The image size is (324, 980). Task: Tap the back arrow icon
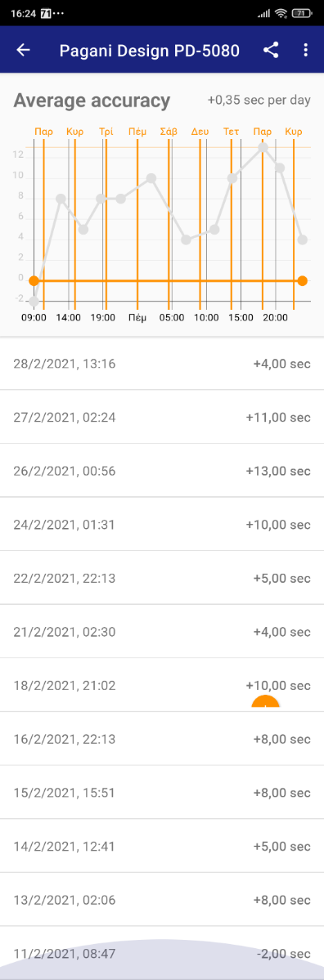[x=23, y=50]
